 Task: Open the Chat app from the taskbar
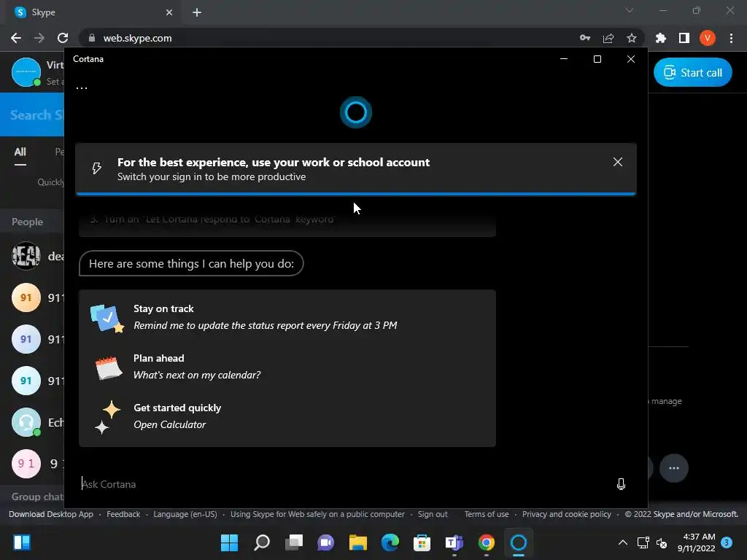point(326,542)
